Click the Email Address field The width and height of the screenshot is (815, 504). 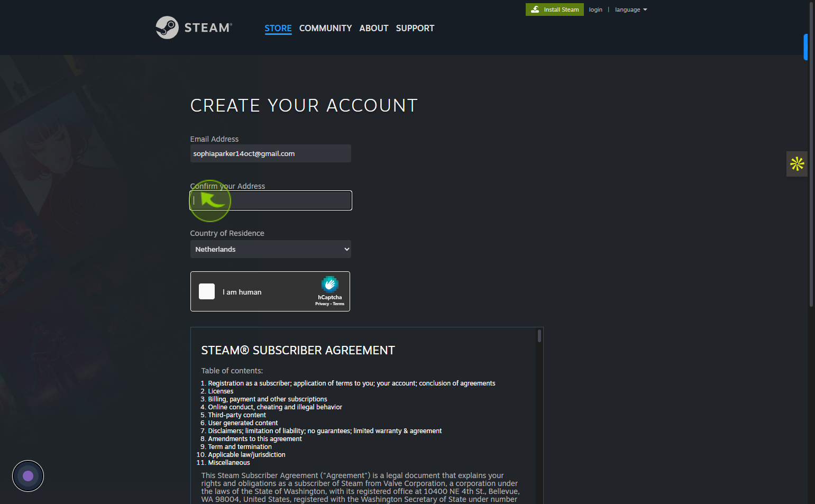point(270,153)
